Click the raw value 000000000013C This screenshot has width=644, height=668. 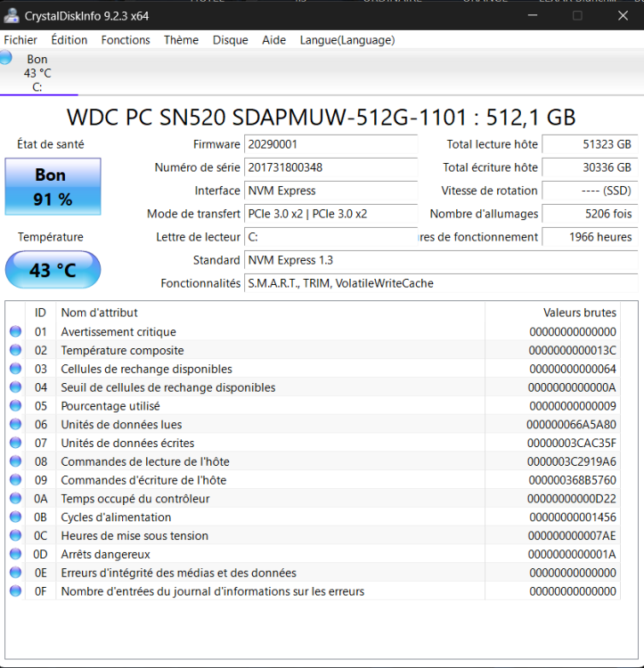[x=573, y=351]
